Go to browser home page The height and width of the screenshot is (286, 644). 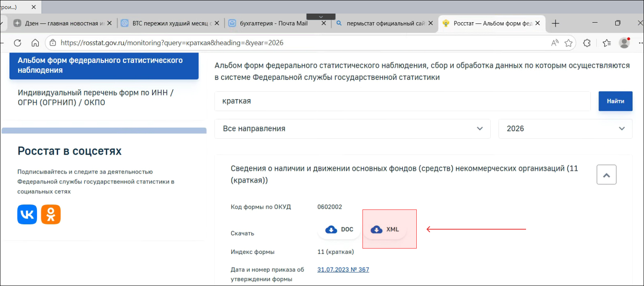coord(35,43)
